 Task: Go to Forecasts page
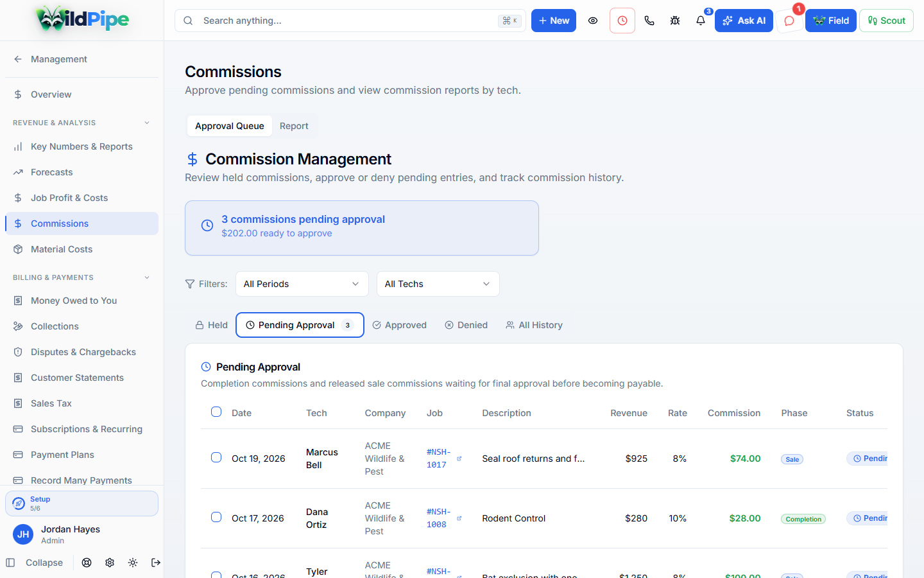pos(81,172)
